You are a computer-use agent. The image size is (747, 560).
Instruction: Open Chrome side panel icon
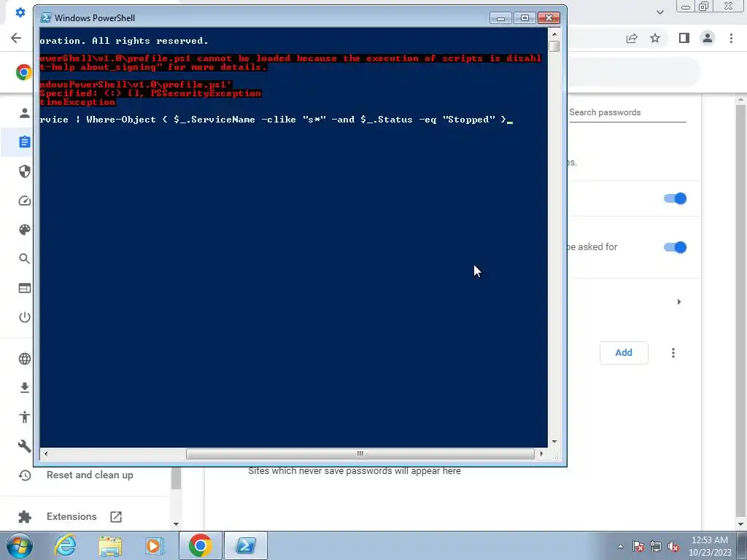point(684,38)
